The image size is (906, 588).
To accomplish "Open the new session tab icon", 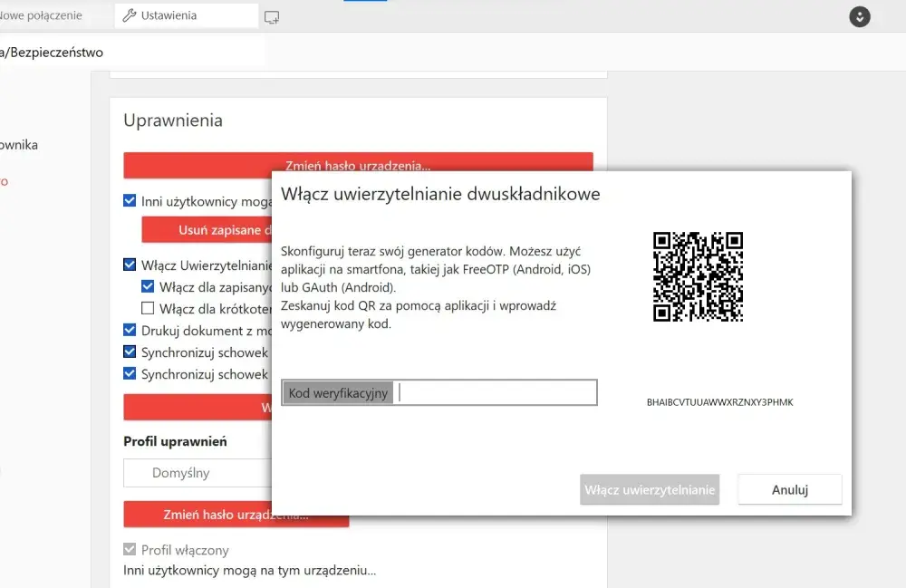I will tap(272, 17).
